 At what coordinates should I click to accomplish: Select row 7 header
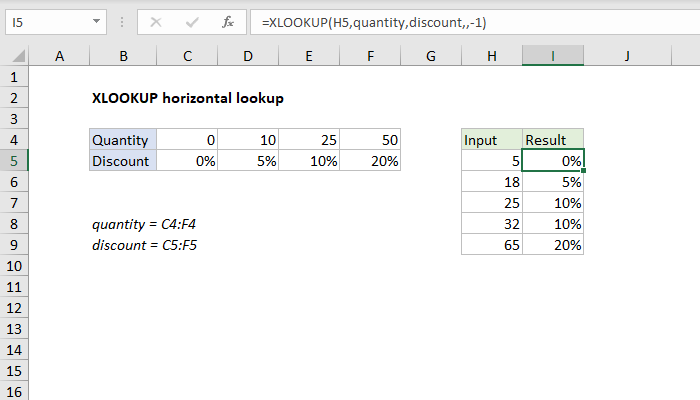point(14,203)
